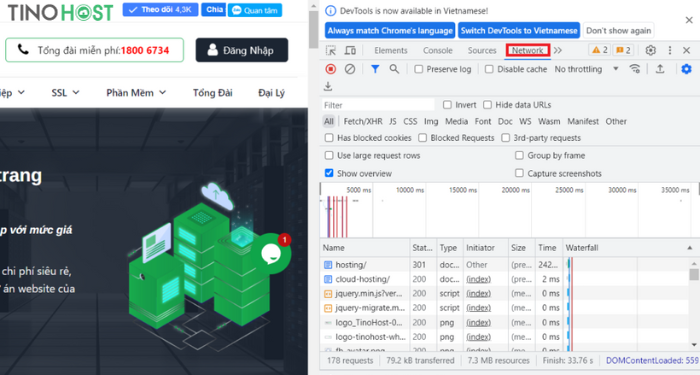Check Has blocked cookies checkbox

click(x=329, y=138)
